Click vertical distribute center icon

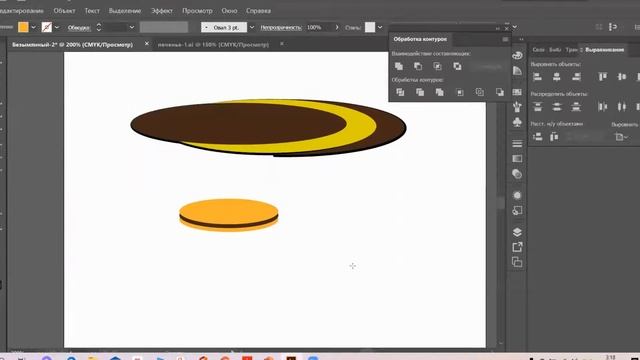coord(557,107)
